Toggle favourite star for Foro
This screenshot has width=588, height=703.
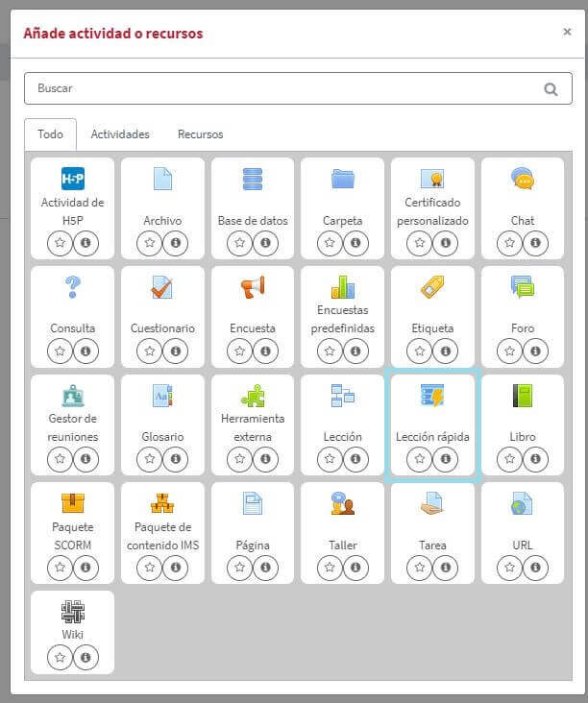tap(509, 351)
